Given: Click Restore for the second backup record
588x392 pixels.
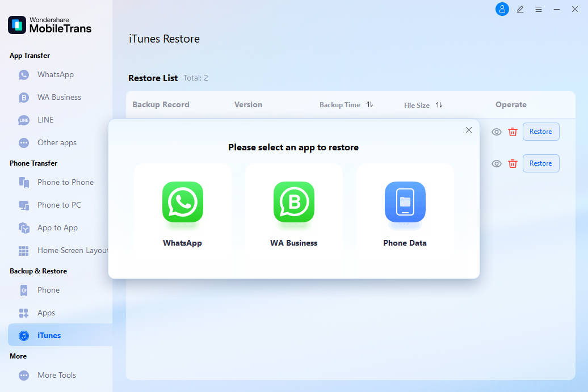Looking at the screenshot, I should [541, 163].
